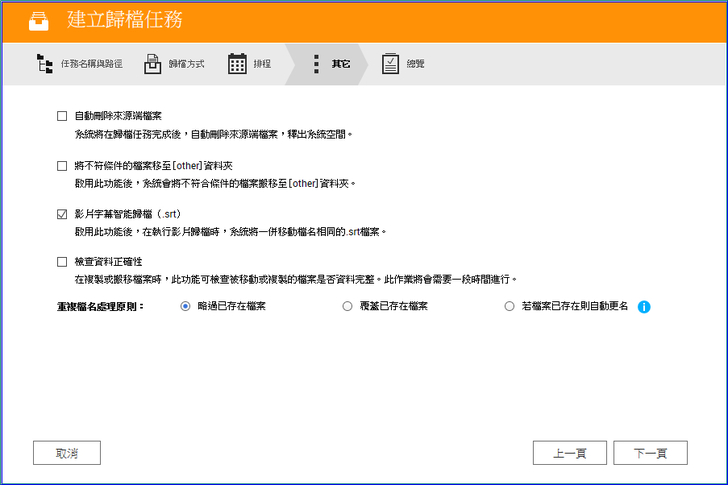The height and width of the screenshot is (485, 728).
Task: Select 覆蓋已存在檔案 radio button
Action: click(x=347, y=306)
